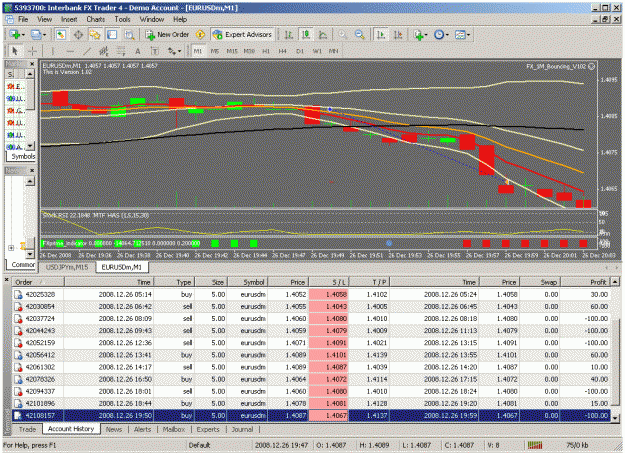Select the Text Label tool
Viewport: 625px width, 453px height.
point(155,51)
